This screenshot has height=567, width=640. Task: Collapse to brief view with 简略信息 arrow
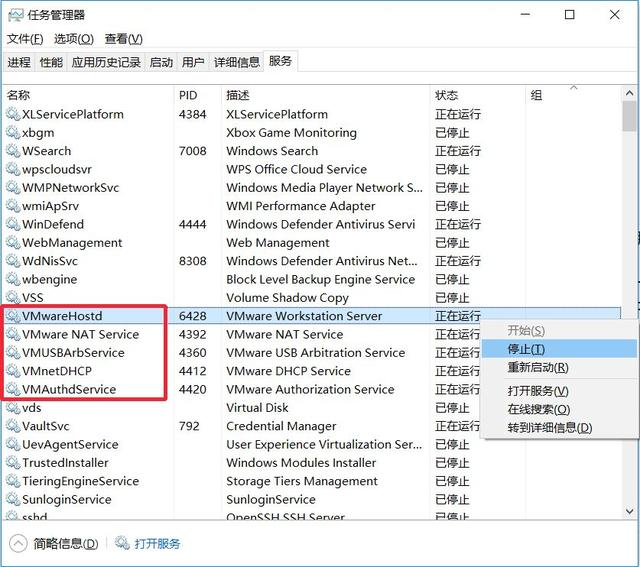[18, 543]
